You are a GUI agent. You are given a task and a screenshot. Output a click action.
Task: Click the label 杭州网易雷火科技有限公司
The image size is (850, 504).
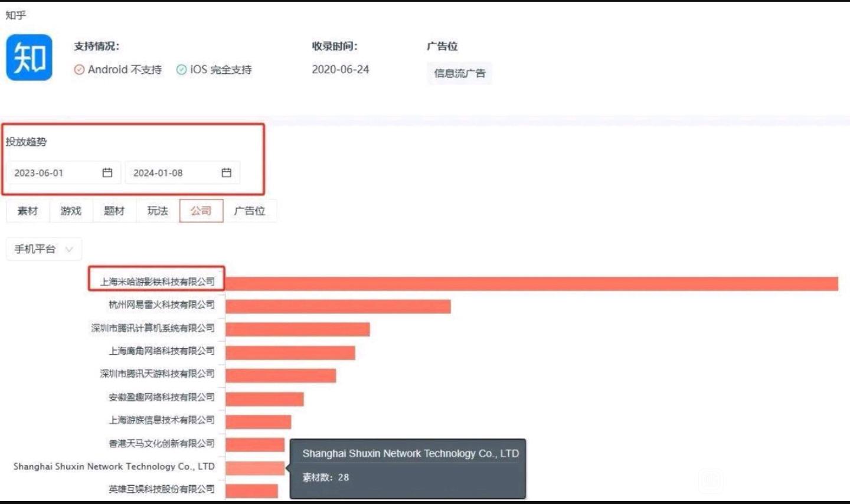click(162, 305)
